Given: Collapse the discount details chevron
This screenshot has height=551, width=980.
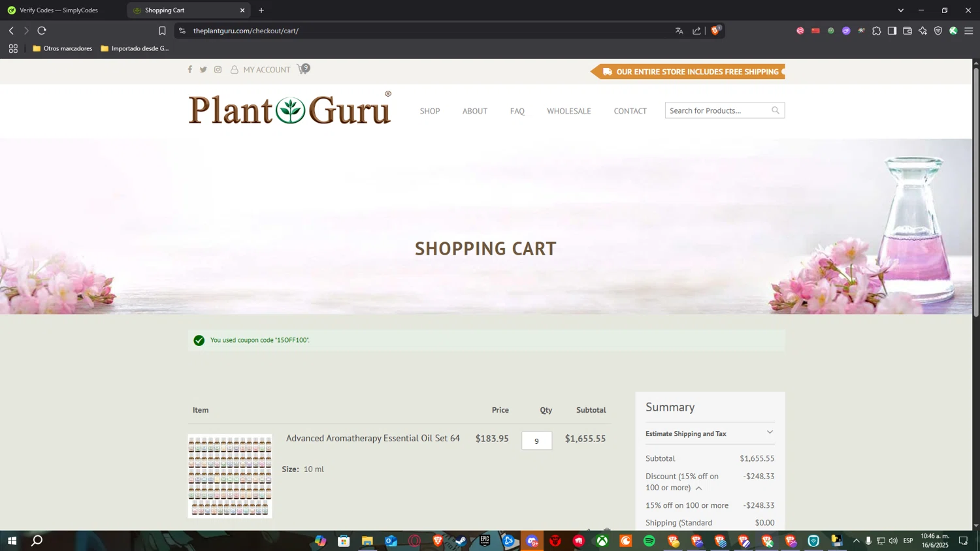Looking at the screenshot, I should pos(698,488).
